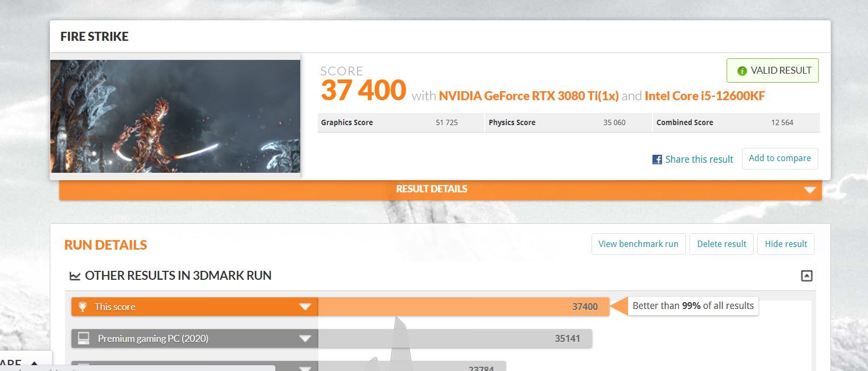Click the RESULT DETAILS label
The width and height of the screenshot is (868, 371).
coord(432,189)
